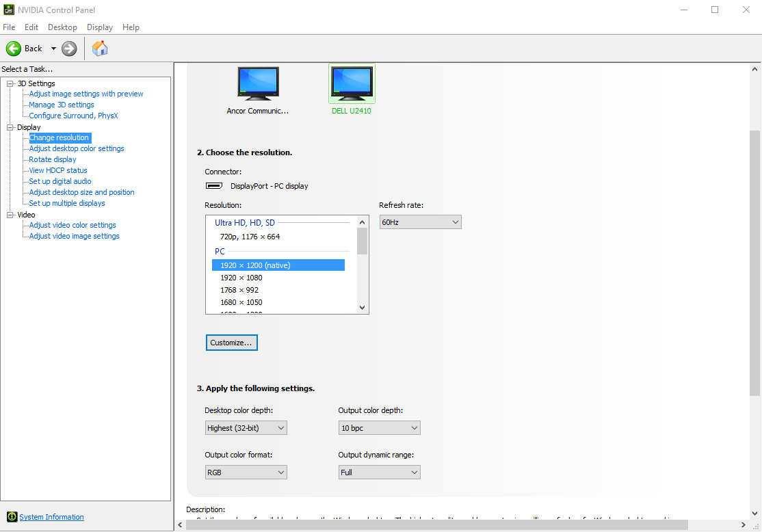762x532 pixels.
Task: Open the System Information link
Action: [51, 517]
